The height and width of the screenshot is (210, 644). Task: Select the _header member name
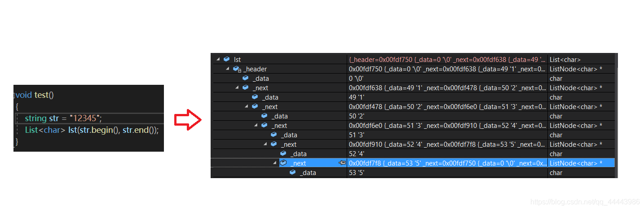click(x=255, y=69)
